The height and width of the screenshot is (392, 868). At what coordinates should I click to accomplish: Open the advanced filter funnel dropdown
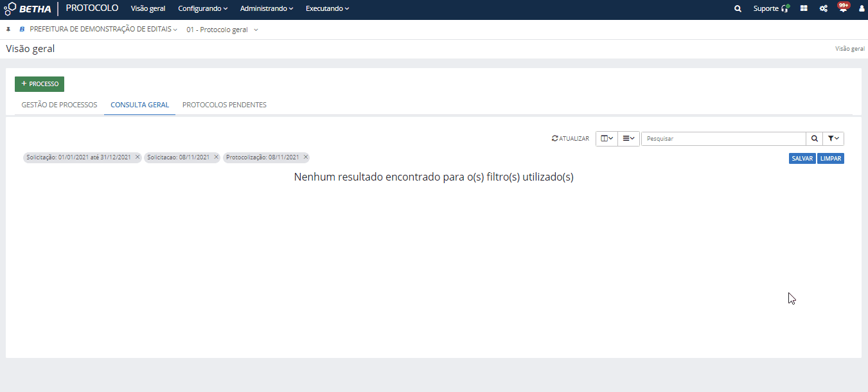[x=833, y=139]
